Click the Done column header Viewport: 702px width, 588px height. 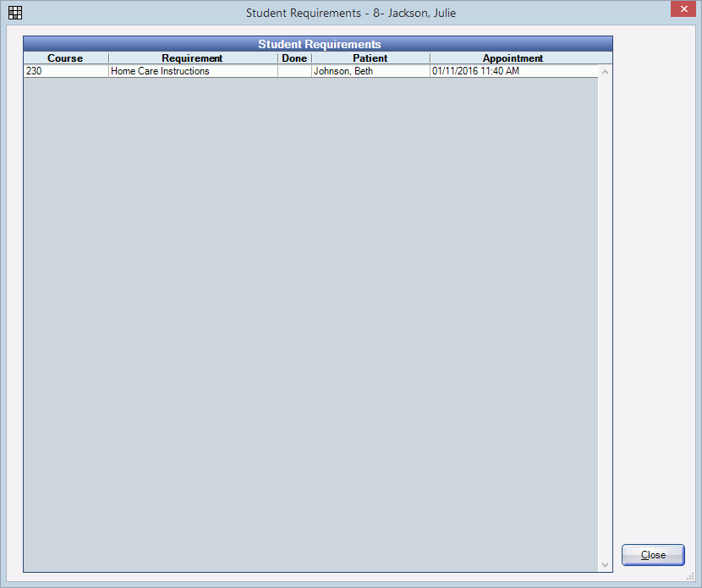pos(293,58)
